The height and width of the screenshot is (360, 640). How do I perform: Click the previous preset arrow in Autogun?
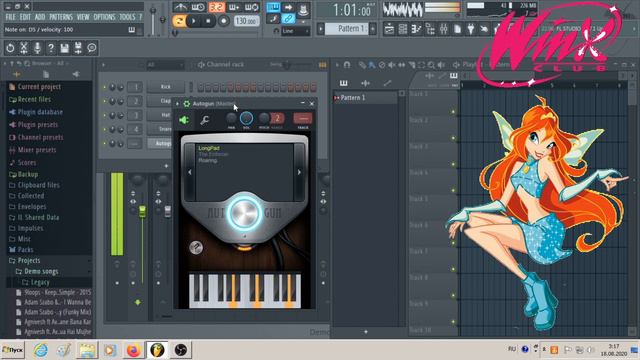[x=190, y=172]
